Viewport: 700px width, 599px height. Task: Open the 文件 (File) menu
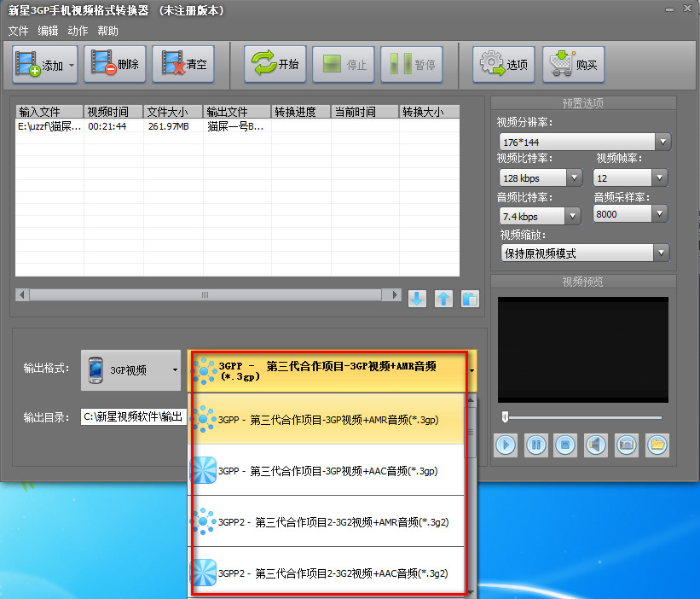click(x=18, y=31)
